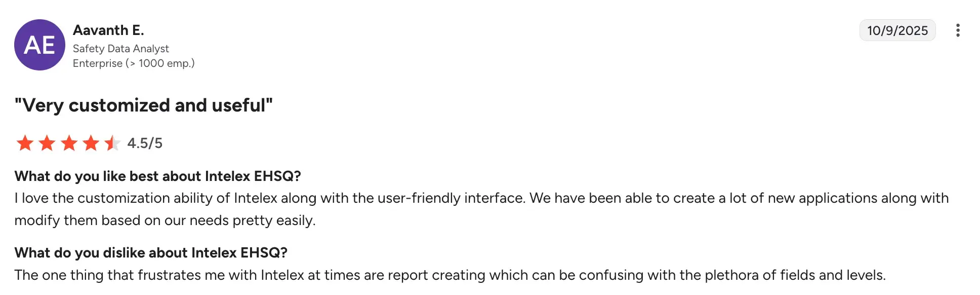Screen dimensions: 980x295
Task: Open reviewer profile Aavanth E.
Action: [x=108, y=30]
